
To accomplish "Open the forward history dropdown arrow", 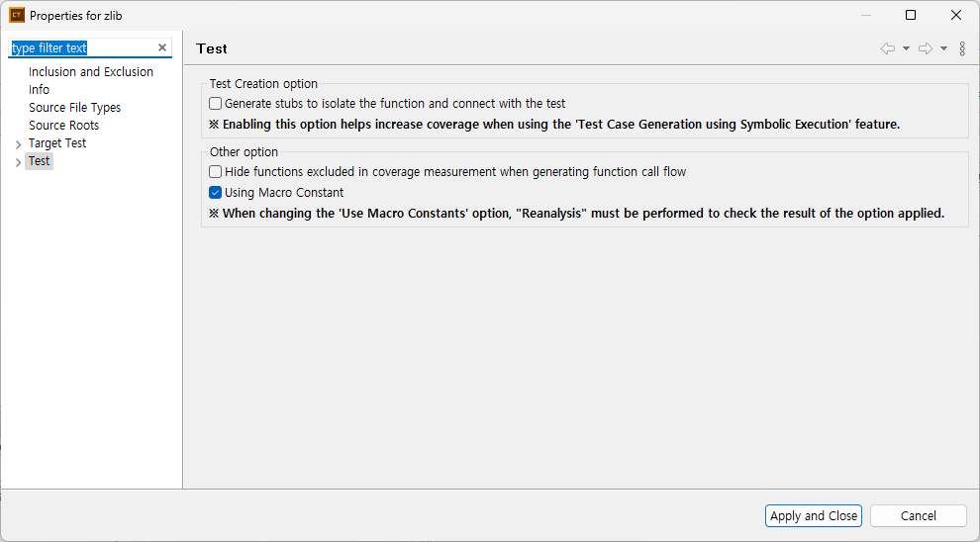I will click(x=943, y=48).
